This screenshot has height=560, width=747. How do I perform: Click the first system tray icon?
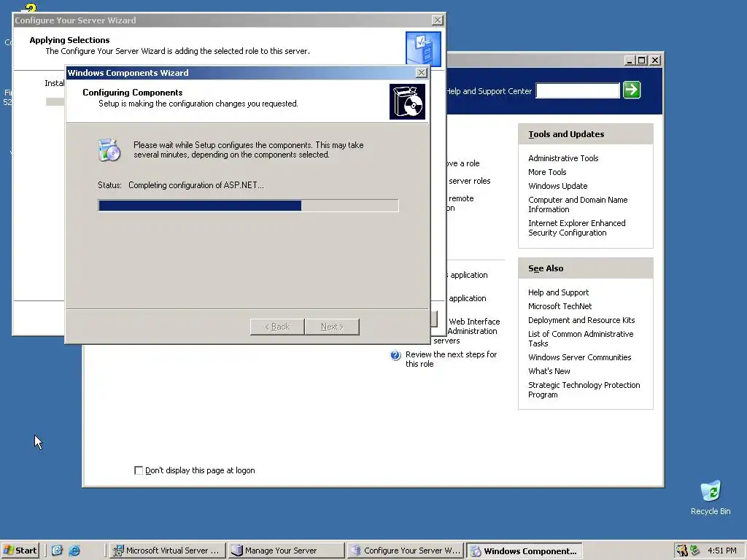tap(682, 551)
